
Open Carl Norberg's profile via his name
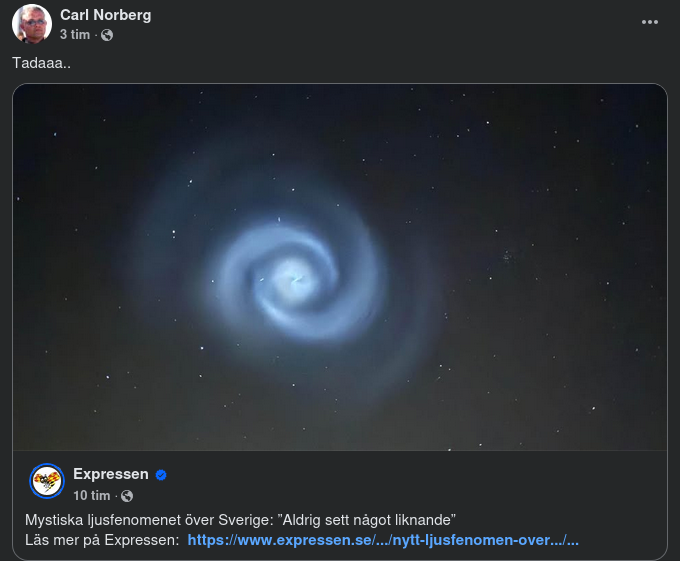coord(105,15)
